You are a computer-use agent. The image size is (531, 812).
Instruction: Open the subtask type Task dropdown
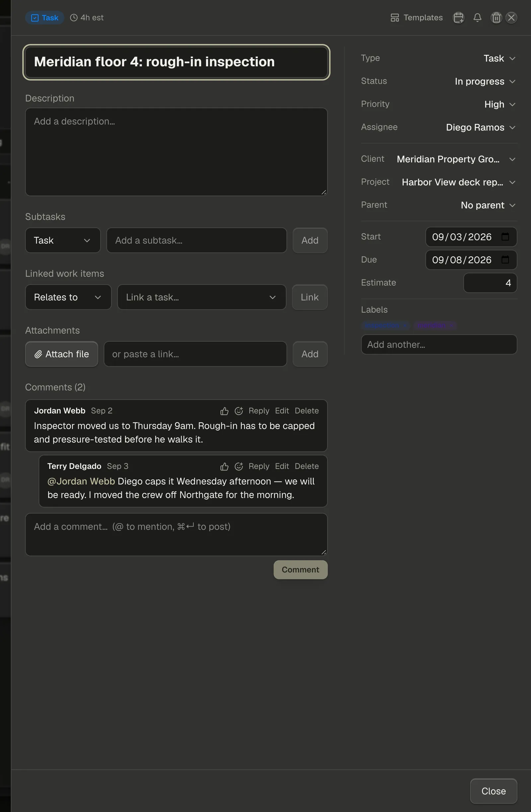(63, 240)
